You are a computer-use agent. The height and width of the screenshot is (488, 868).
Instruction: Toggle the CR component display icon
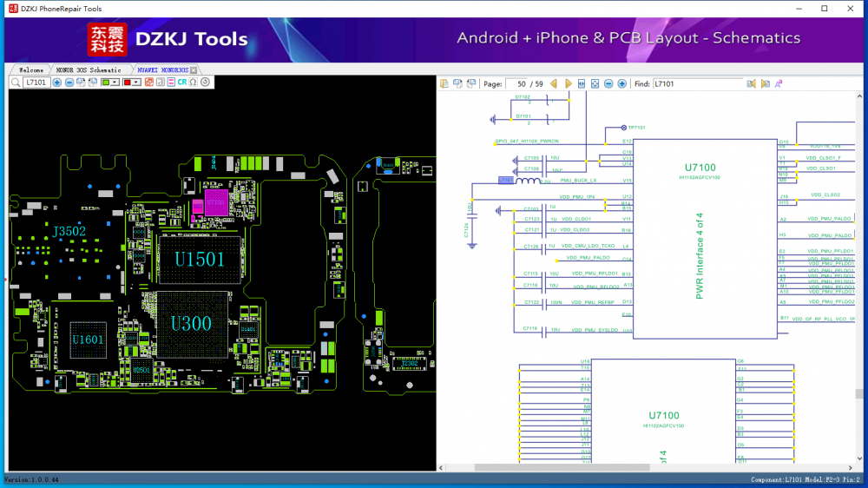click(x=182, y=82)
